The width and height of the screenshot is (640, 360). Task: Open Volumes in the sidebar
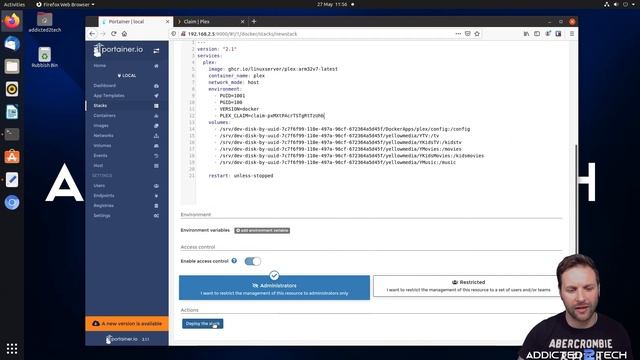(102, 146)
